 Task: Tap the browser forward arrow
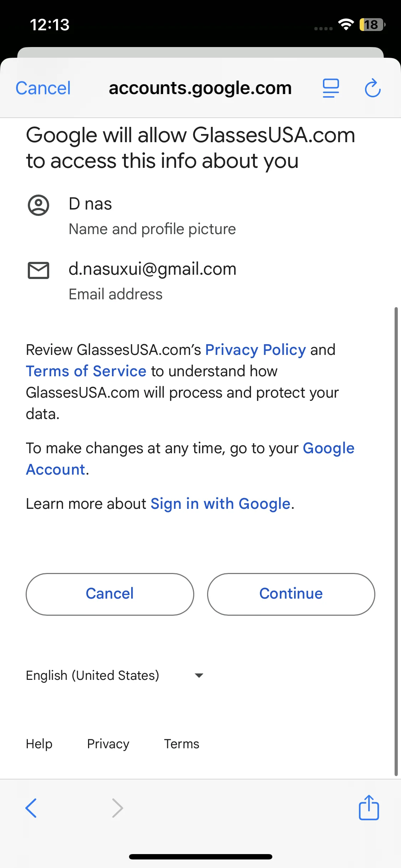pyautogui.click(x=117, y=808)
